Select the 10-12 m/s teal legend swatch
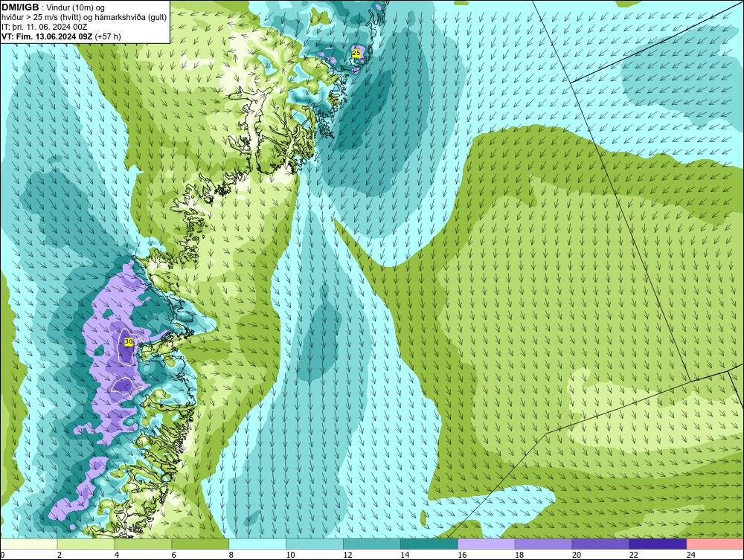This screenshot has height=560, width=744. (x=315, y=544)
